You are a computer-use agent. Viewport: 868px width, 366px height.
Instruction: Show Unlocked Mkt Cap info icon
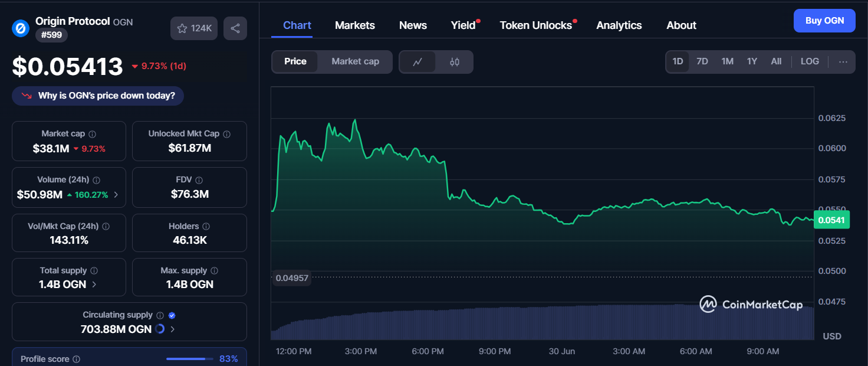[x=227, y=134]
